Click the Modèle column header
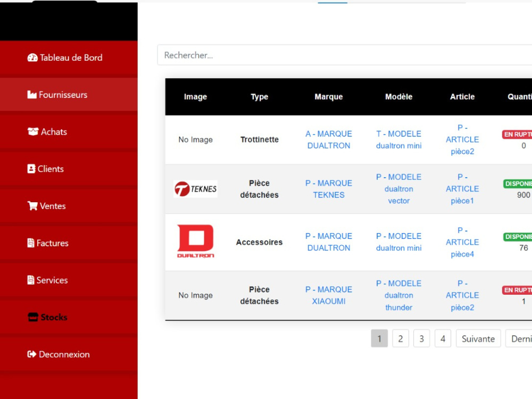Screen dimensions: 532x399 pos(398,97)
